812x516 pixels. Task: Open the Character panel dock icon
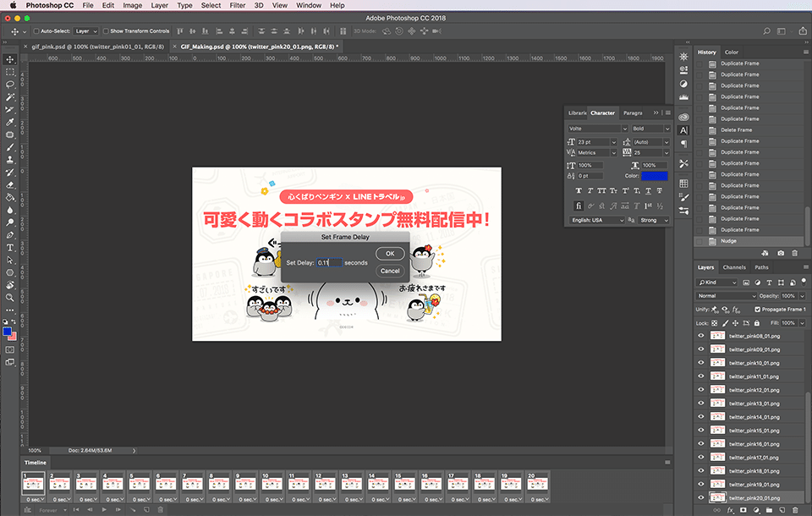pos(683,130)
